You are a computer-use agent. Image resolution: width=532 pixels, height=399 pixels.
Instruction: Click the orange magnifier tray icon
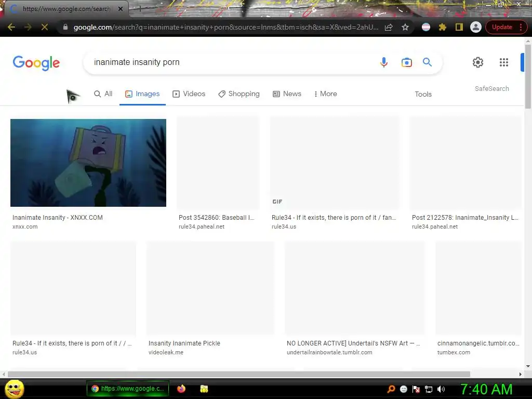pyautogui.click(x=391, y=389)
